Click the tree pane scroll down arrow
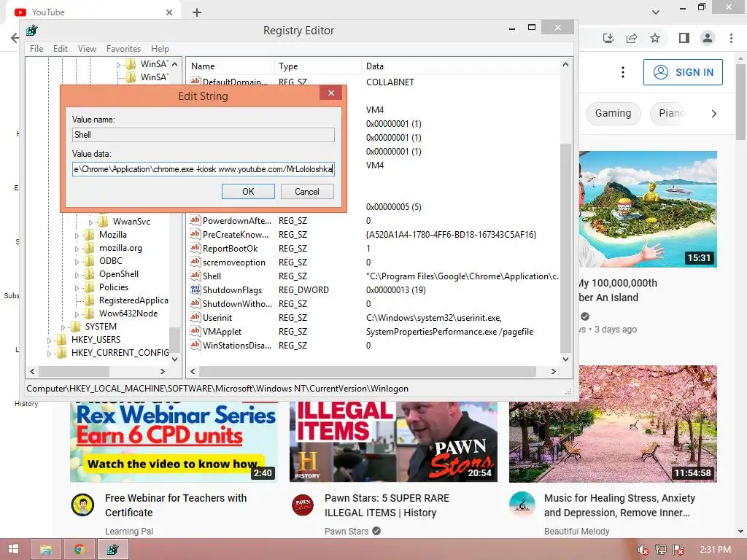This screenshot has width=747, height=560. click(x=175, y=359)
